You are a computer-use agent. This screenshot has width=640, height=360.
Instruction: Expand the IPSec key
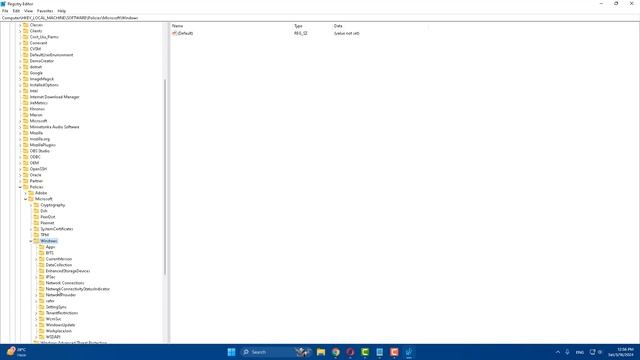(x=36, y=277)
